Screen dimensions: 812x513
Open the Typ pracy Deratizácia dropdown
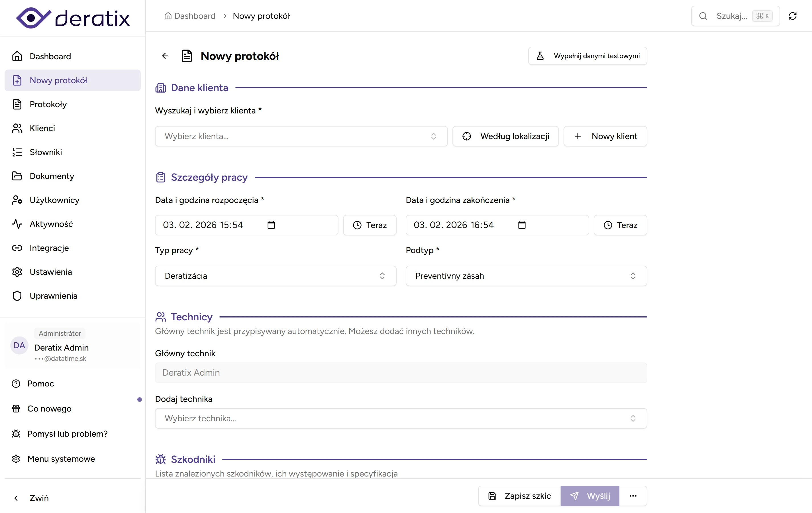[x=275, y=276]
